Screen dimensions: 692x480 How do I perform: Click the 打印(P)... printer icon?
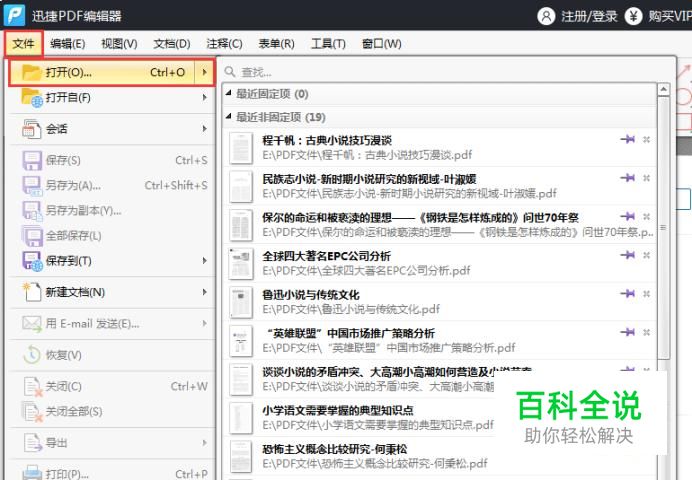pos(32,473)
